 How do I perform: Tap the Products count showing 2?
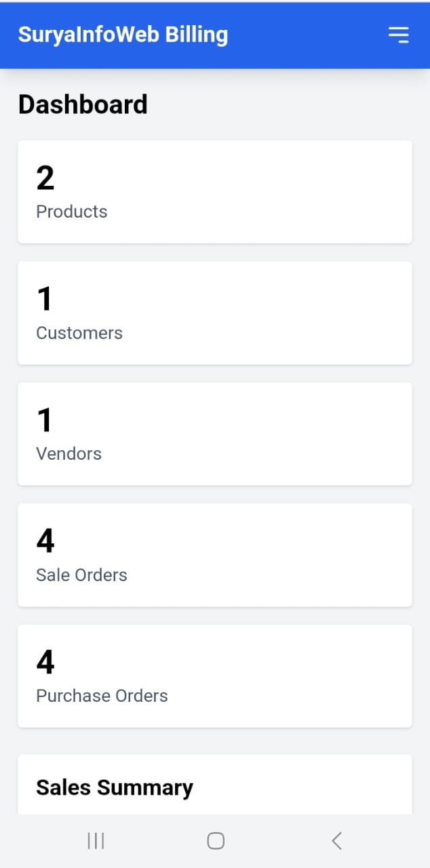[x=45, y=178]
